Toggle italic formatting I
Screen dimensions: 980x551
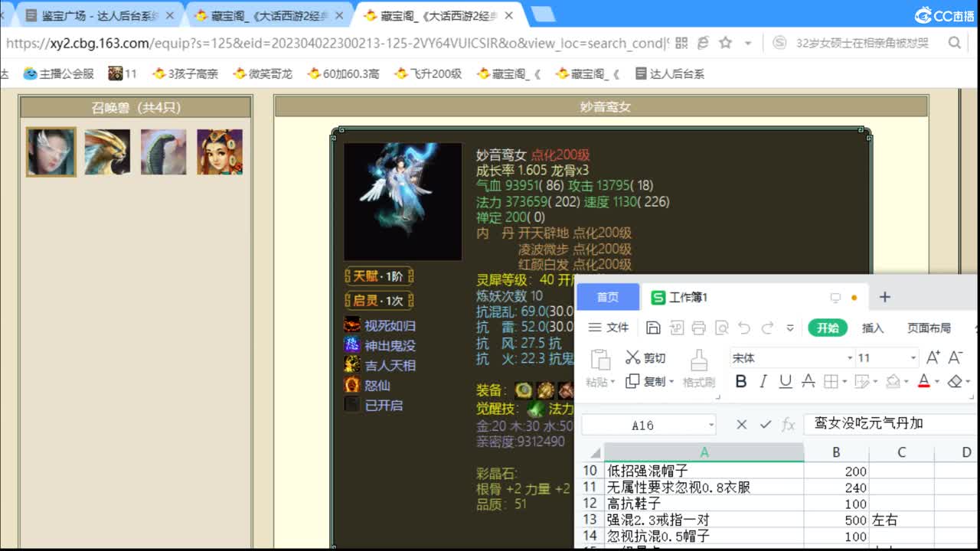pos(763,381)
